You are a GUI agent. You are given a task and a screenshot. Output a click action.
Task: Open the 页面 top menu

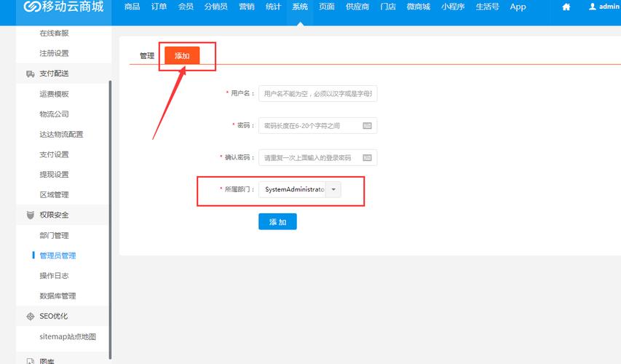coord(327,7)
